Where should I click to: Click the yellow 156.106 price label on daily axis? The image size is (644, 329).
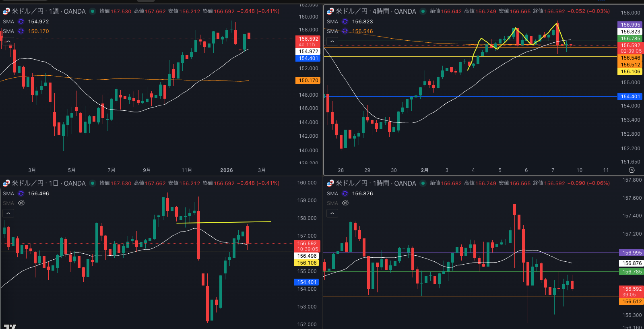[x=307, y=263]
